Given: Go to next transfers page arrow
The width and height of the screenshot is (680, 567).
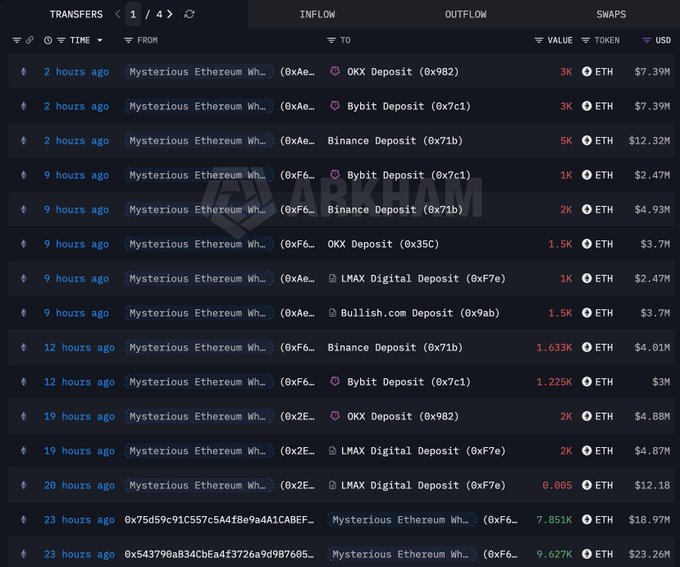Looking at the screenshot, I should (170, 14).
